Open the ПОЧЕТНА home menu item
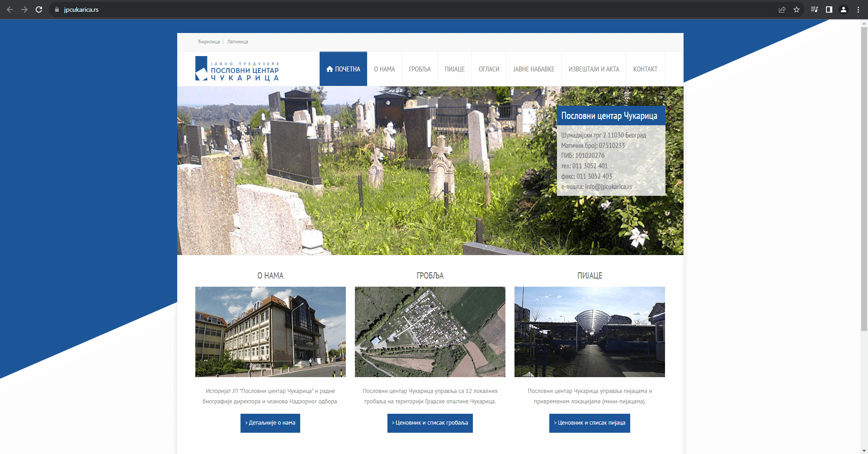Screen dimensions: 868x454 343,69
